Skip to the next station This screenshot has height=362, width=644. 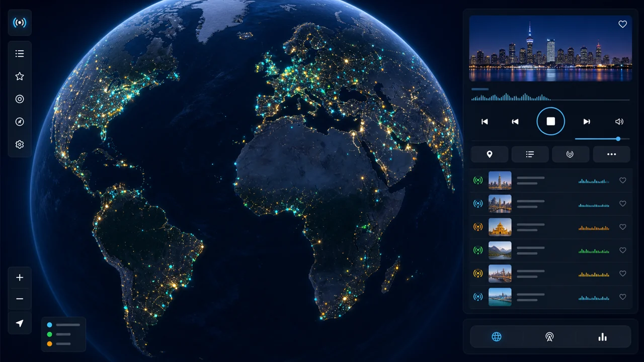587,122
